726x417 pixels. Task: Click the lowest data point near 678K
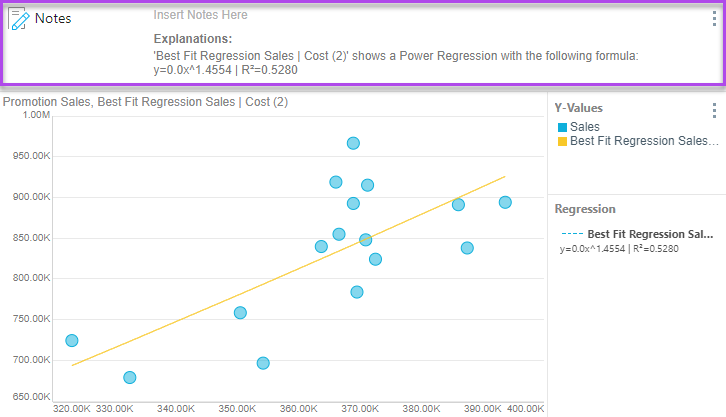point(129,377)
